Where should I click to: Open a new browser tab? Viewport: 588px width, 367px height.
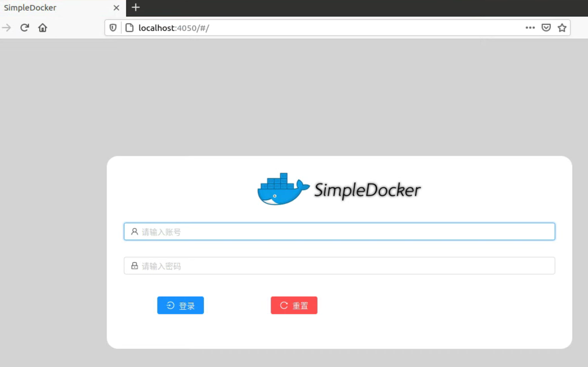136,7
